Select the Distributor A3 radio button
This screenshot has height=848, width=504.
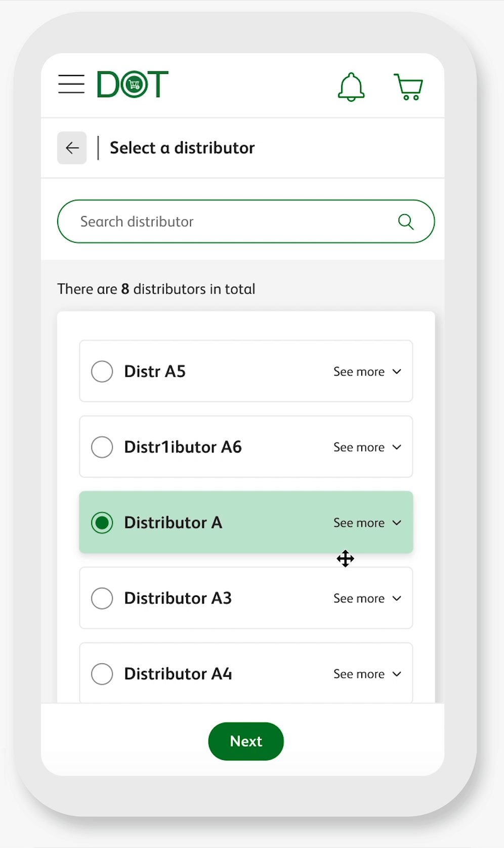102,598
